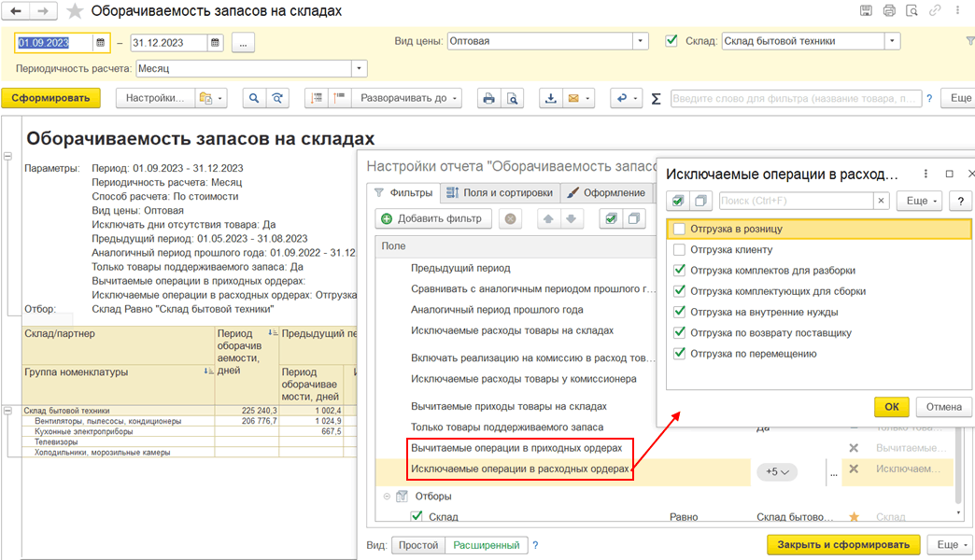975x560 pixels.
Task: Open the start date calendar picker
Action: coord(101,42)
